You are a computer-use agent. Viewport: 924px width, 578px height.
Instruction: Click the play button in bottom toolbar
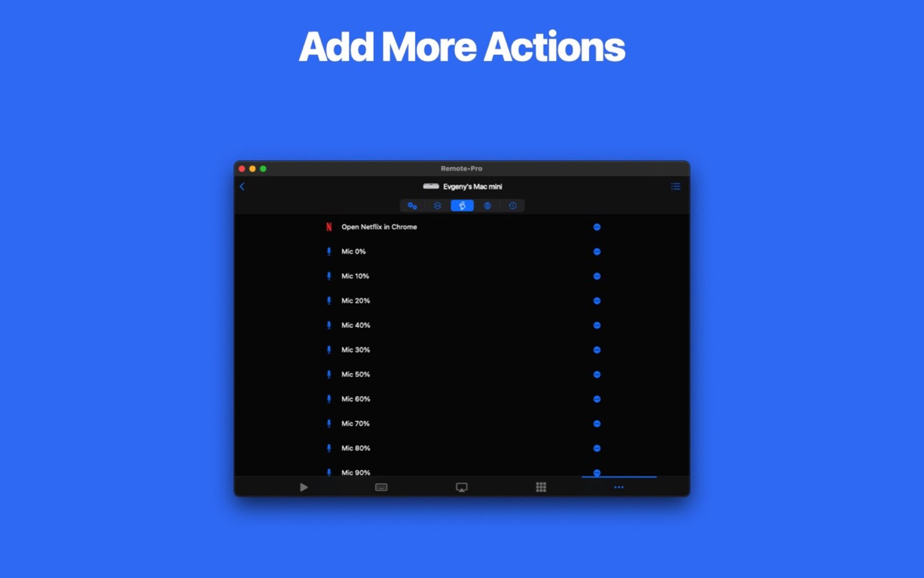(303, 487)
